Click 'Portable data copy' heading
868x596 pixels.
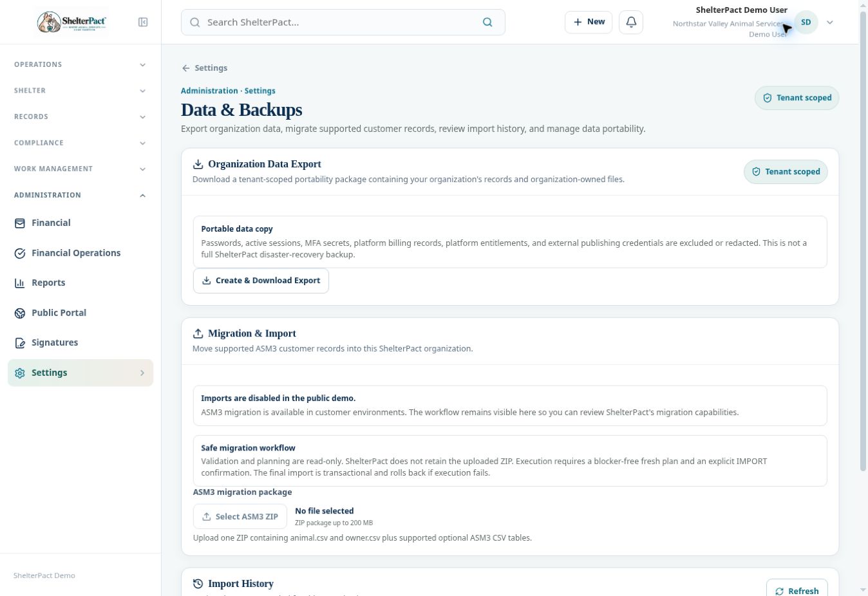(x=237, y=229)
